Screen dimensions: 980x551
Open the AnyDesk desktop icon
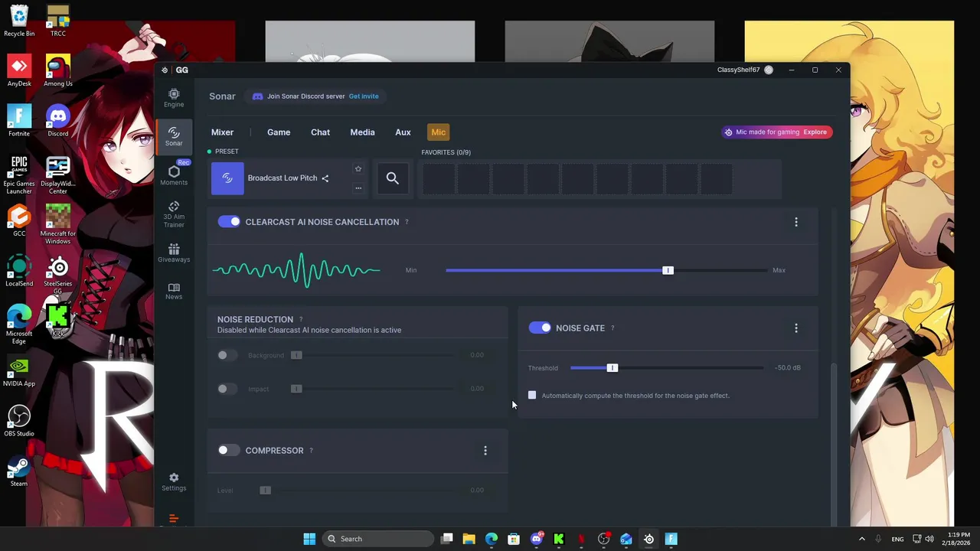(x=19, y=70)
